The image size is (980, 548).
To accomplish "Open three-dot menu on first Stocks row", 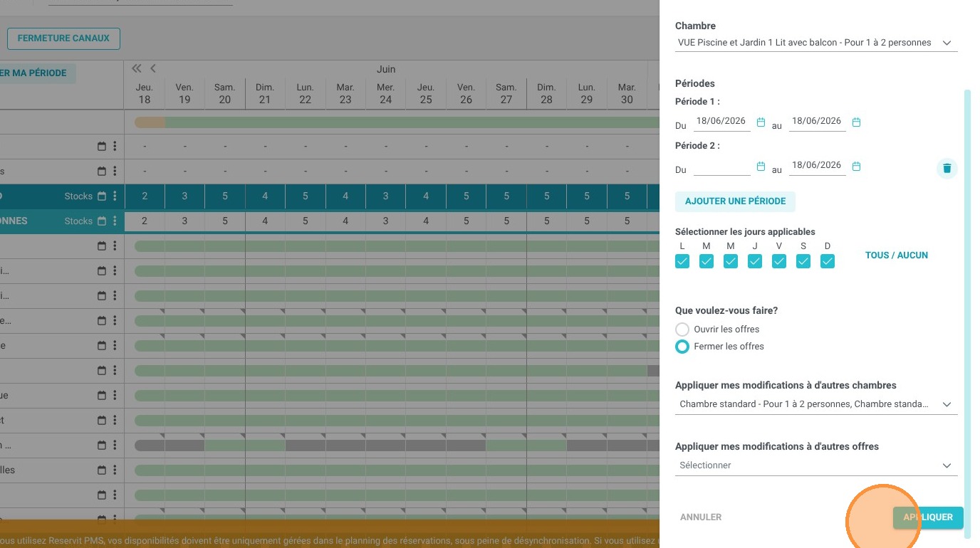I will [x=115, y=196].
